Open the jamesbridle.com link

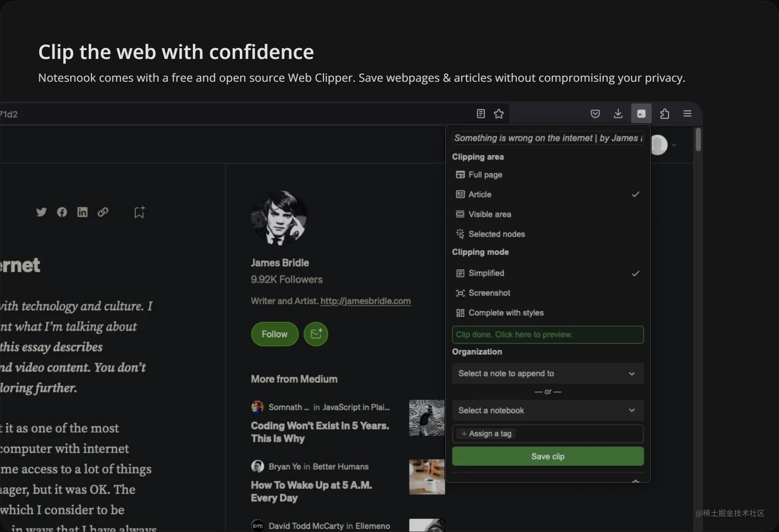(365, 301)
